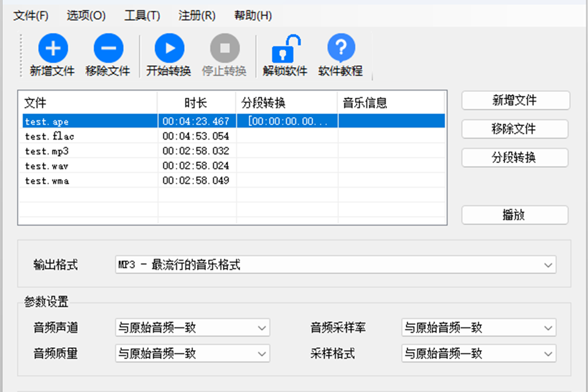Image resolution: width=588 pixels, height=392 pixels.
Task: Open the 文件(F) menu
Action: 31,16
